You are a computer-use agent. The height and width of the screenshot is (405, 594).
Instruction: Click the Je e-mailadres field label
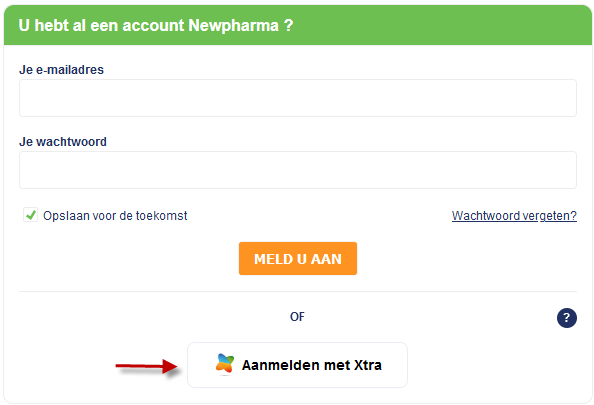coord(61,70)
